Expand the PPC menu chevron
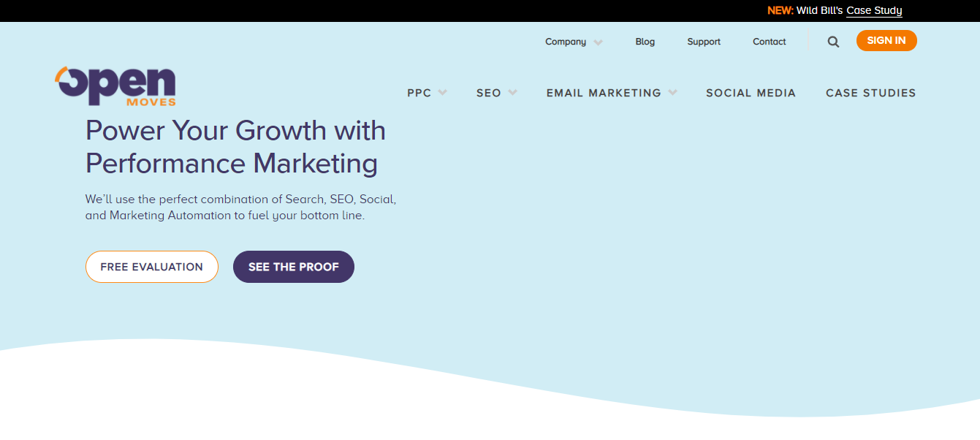Viewport: 980px width, 440px height. tap(442, 93)
